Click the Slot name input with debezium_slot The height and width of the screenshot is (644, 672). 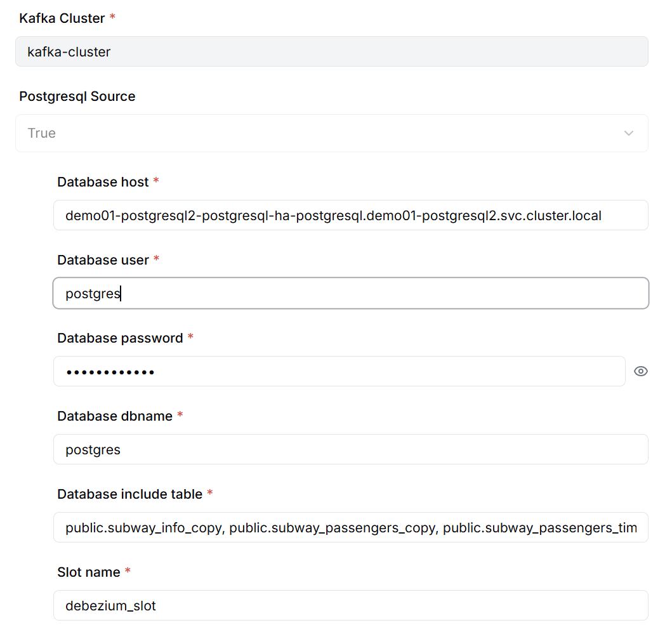350,606
